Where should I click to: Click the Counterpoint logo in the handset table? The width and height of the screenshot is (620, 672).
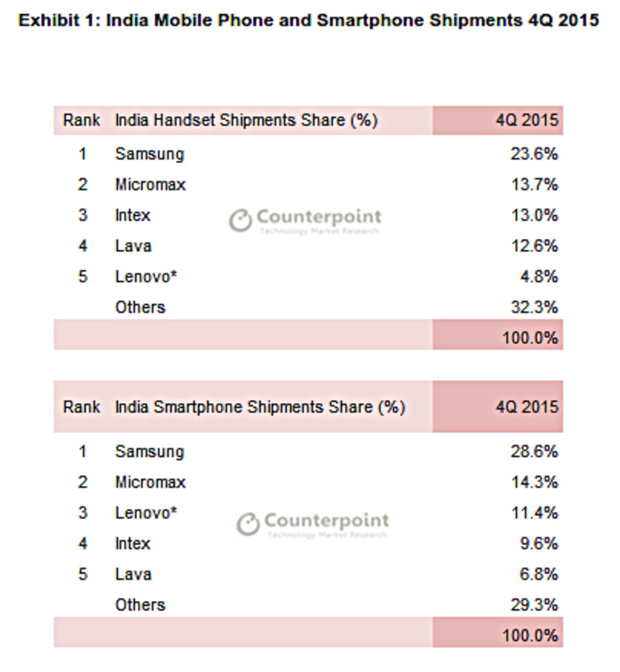(305, 220)
